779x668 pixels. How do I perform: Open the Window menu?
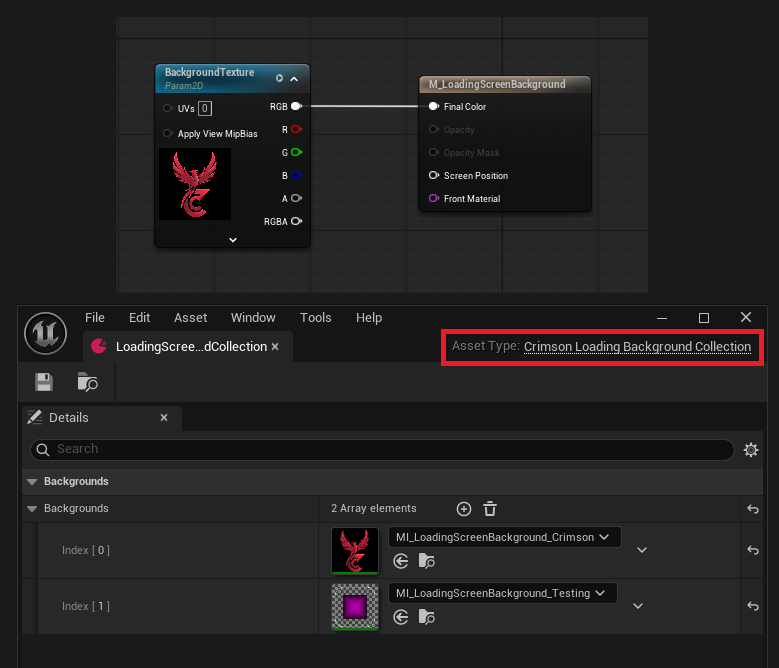[253, 318]
